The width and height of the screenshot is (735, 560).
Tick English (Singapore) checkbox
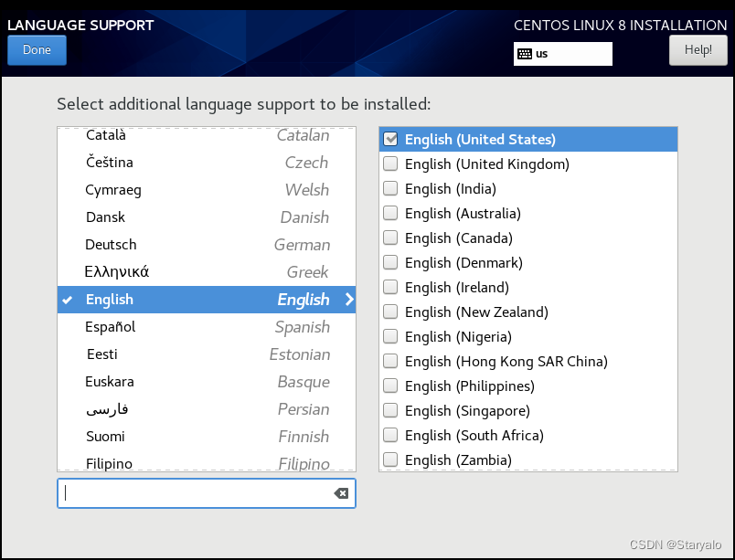[390, 410]
